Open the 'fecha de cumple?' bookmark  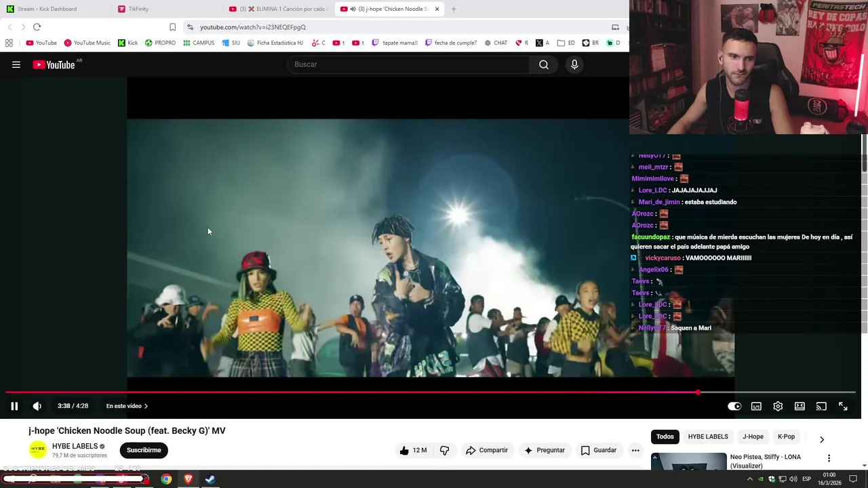point(450,43)
